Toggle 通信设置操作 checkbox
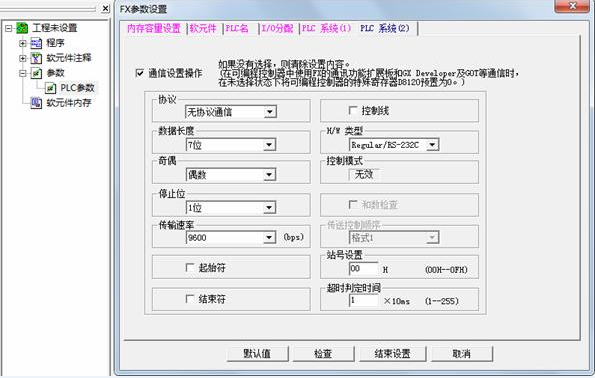 pyautogui.click(x=140, y=73)
